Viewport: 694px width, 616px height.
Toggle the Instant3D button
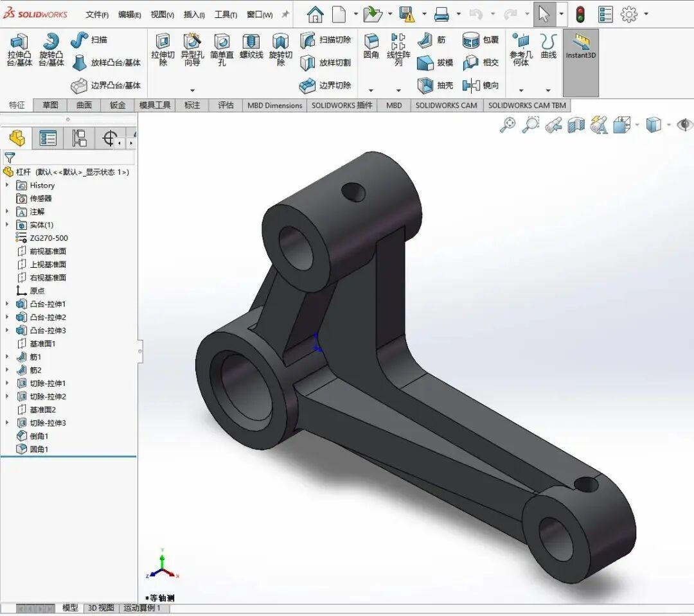pos(580,45)
